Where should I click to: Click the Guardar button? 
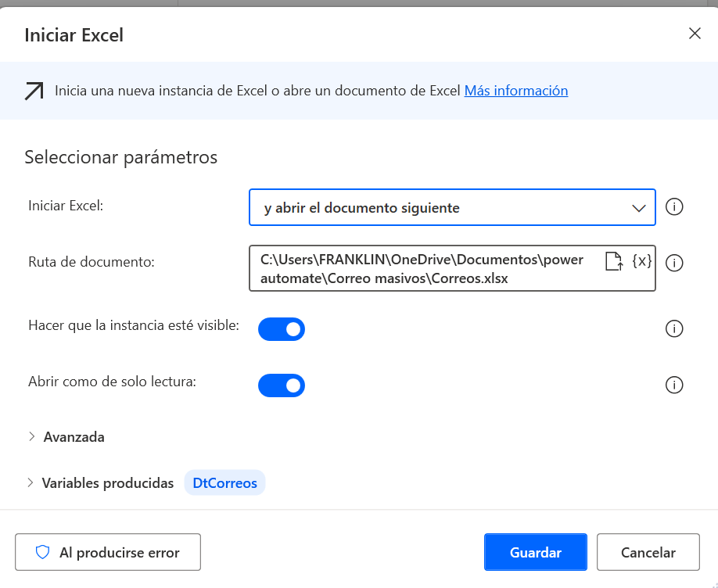(535, 552)
